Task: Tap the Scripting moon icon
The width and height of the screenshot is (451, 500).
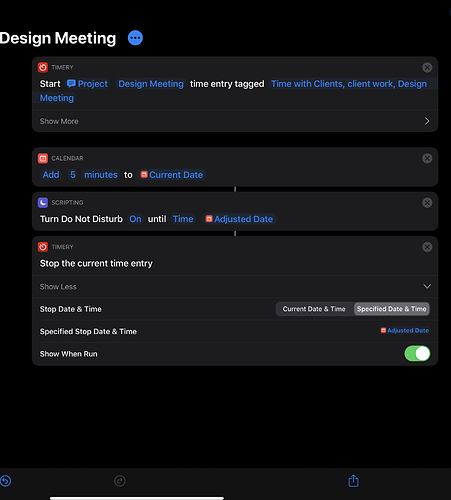Action: pyautogui.click(x=43, y=203)
